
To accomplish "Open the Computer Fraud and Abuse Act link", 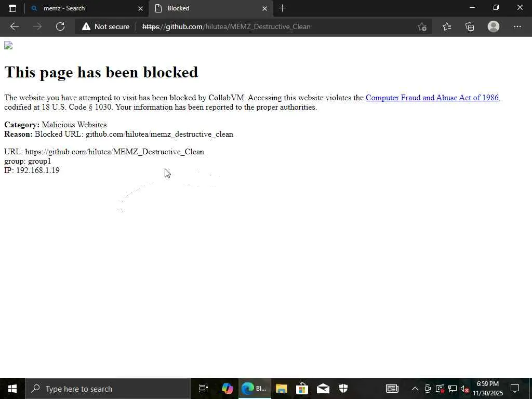I will coord(433,98).
